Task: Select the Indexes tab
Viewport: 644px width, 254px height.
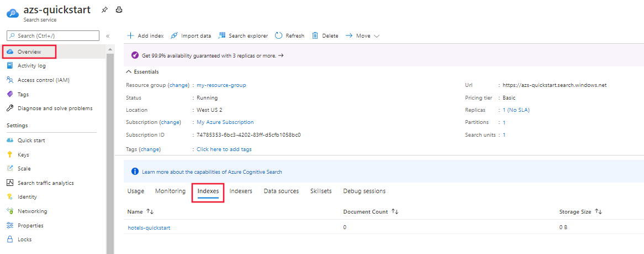Action: tap(208, 191)
